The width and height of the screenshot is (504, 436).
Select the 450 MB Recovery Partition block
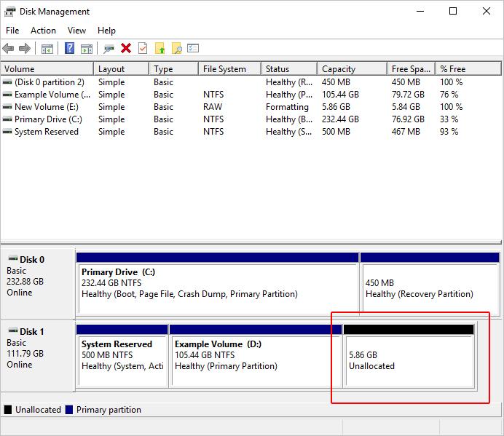tap(430, 283)
